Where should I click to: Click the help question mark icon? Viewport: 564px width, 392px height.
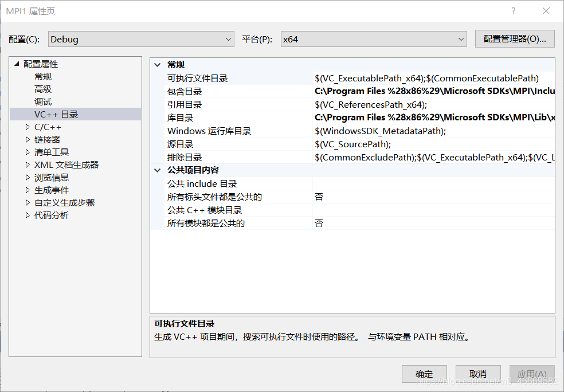pyautogui.click(x=513, y=10)
